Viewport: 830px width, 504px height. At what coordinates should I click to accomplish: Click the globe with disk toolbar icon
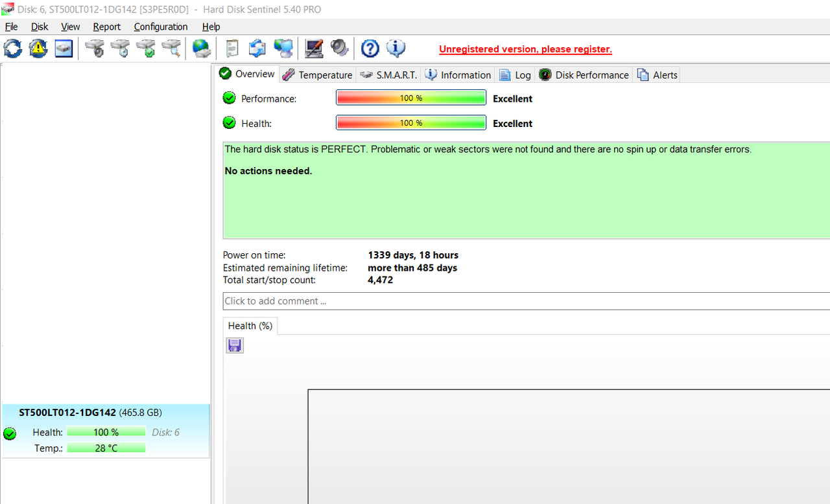[x=202, y=48]
